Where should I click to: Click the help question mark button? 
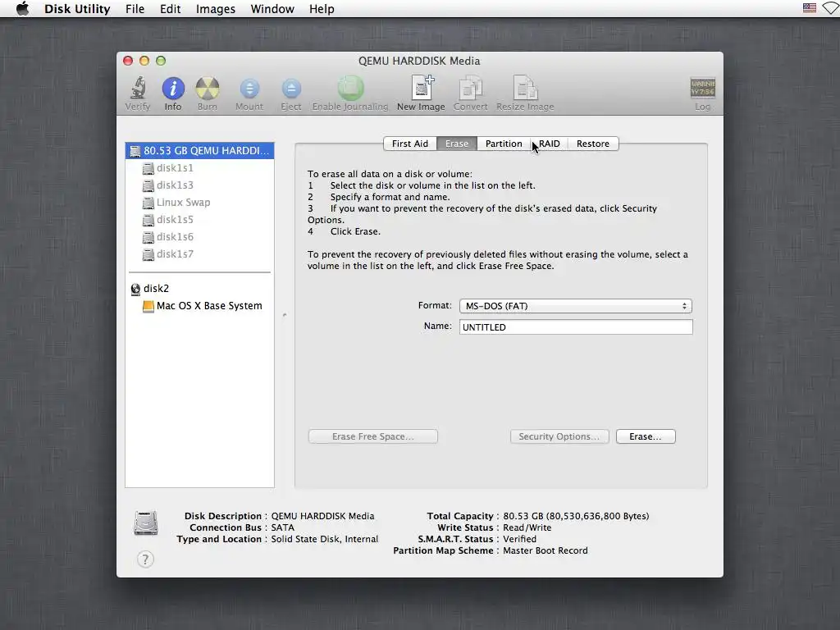pos(145,559)
